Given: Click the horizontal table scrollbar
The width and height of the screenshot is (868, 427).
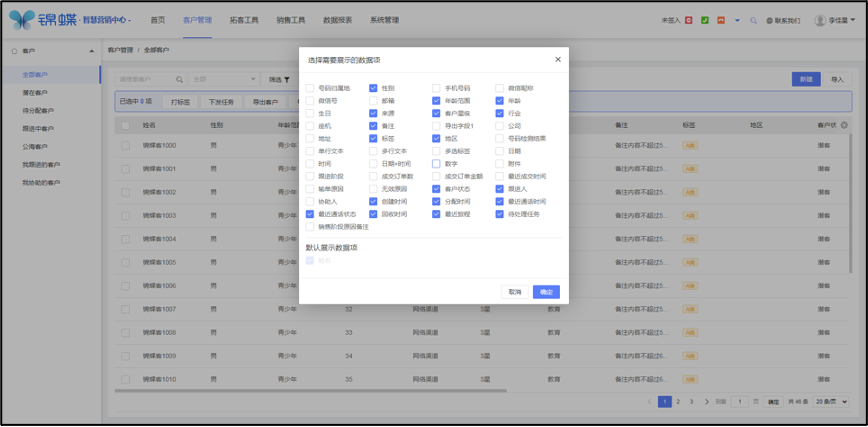Looking at the screenshot, I should [311, 391].
